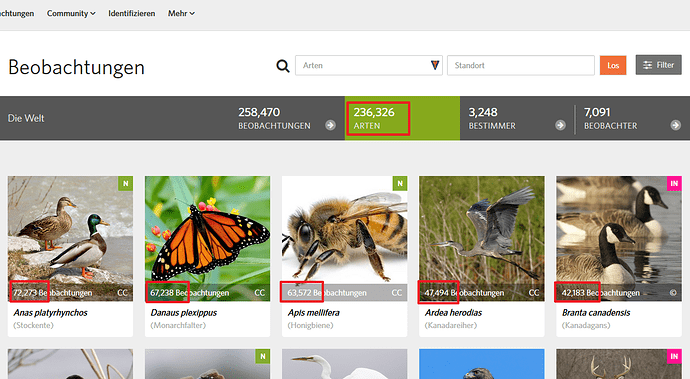Screen dimensions: 690x379
Task: Open the Danaus plexippus species link
Action: (x=184, y=313)
